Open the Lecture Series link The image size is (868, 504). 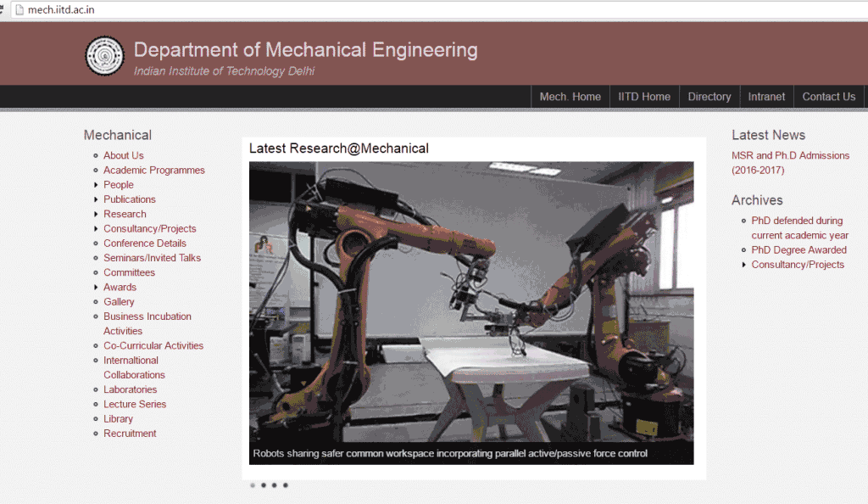coord(135,405)
